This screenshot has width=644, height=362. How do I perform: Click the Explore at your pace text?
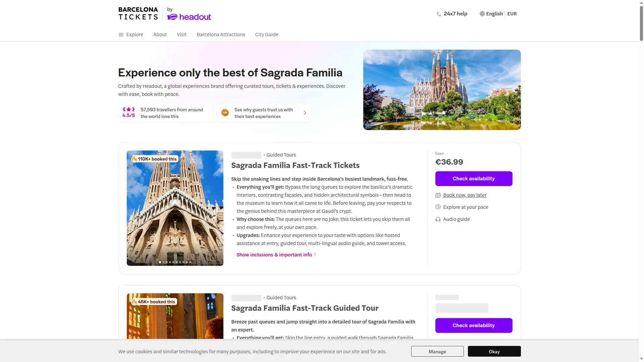pyautogui.click(x=466, y=207)
